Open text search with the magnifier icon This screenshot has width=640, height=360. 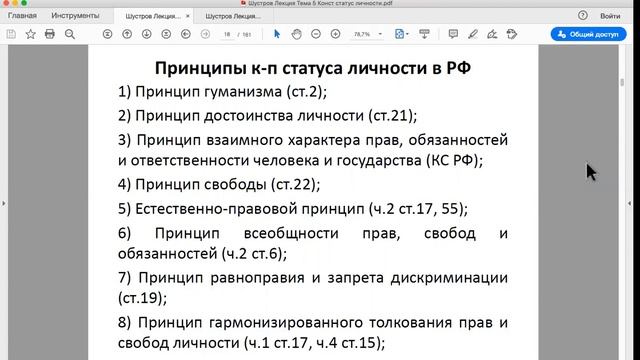70,34
